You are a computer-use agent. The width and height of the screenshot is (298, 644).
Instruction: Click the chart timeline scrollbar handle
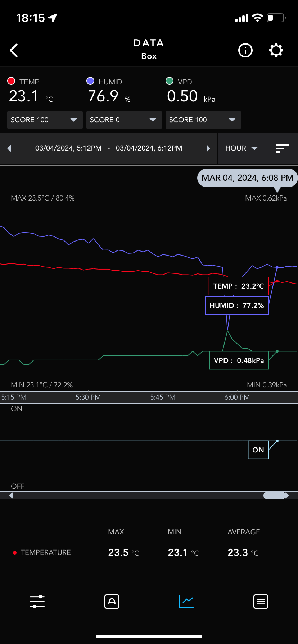point(275,496)
